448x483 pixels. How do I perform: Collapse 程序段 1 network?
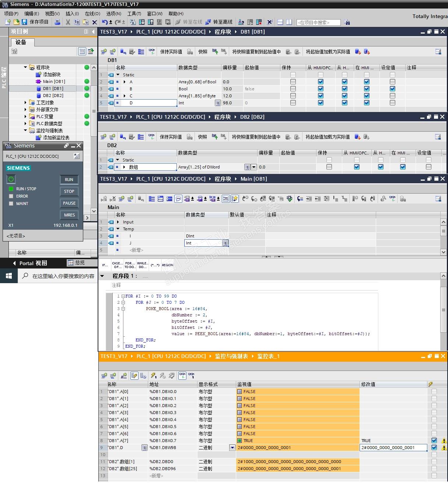pos(102,276)
